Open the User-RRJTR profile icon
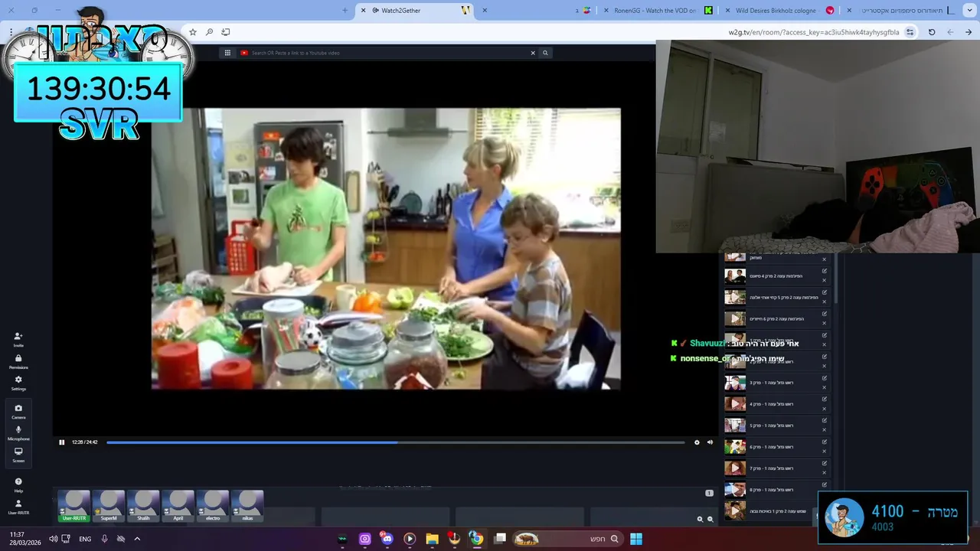Screen dimensions: 980x551 [x=18, y=507]
